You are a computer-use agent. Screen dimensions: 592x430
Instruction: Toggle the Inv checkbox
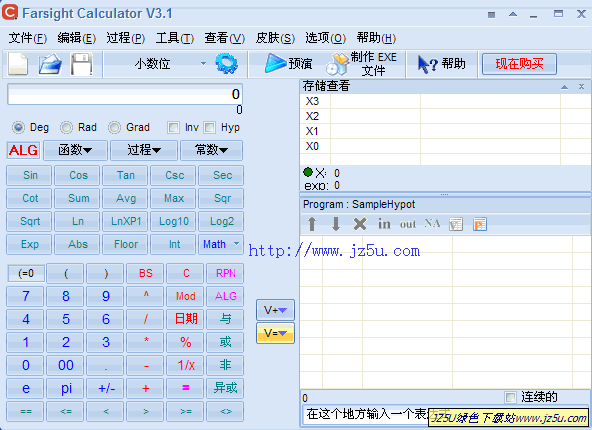(173, 128)
